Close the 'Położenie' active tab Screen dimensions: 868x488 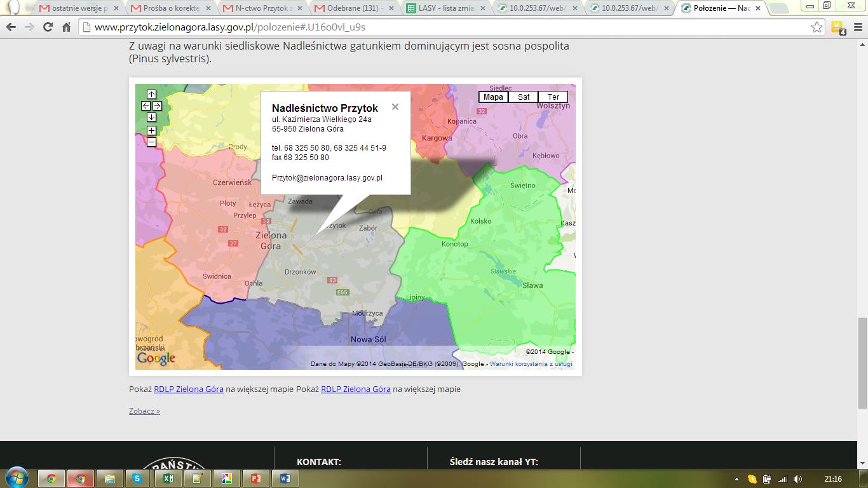tap(758, 9)
